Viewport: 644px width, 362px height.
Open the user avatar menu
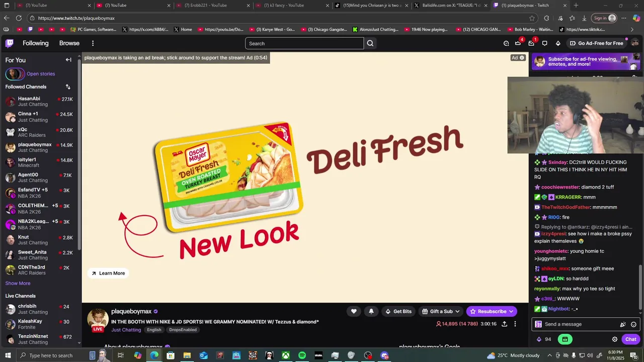[x=635, y=43]
